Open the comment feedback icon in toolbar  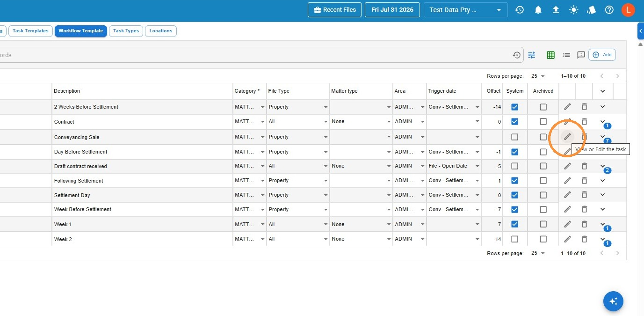[x=581, y=55]
